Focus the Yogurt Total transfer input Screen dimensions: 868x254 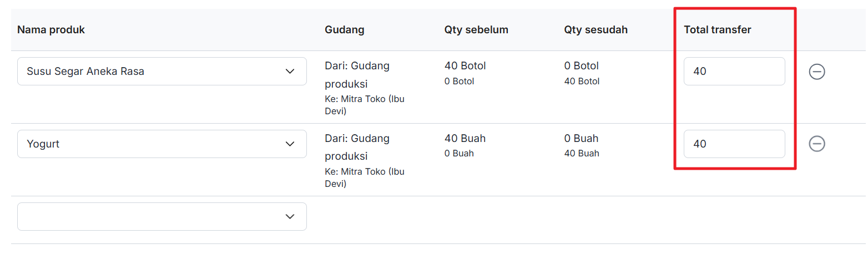point(734,144)
